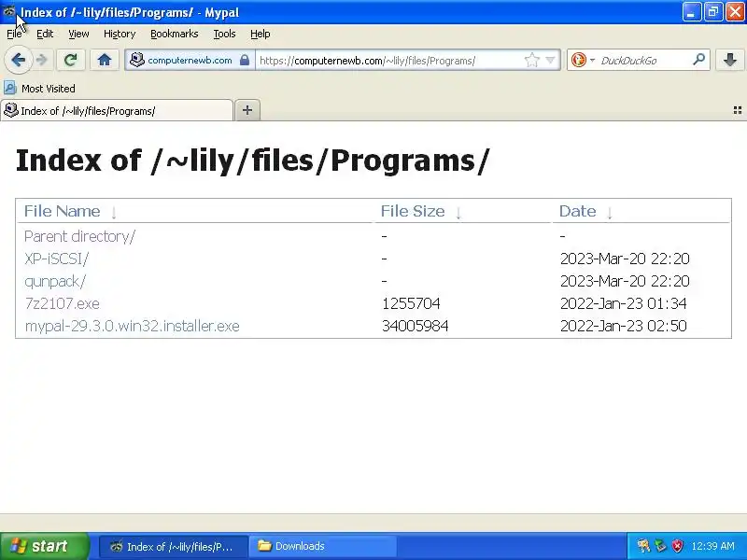The height and width of the screenshot is (560, 747).
Task: Open the qunpack/ folder link
Action: pyautogui.click(x=55, y=282)
